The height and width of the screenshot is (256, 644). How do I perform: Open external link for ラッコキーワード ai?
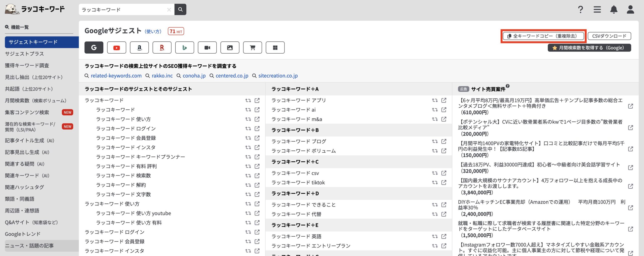[444, 110]
